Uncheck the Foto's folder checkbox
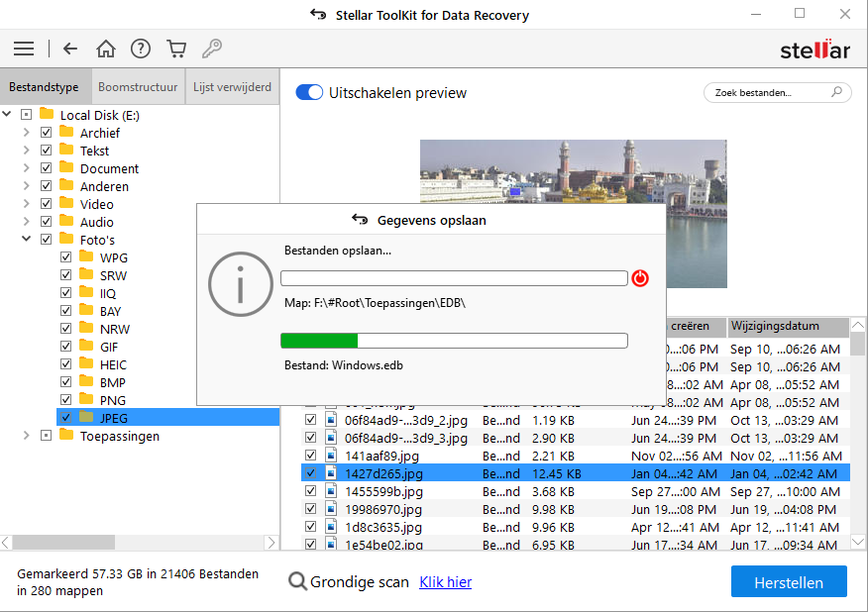 tap(46, 239)
